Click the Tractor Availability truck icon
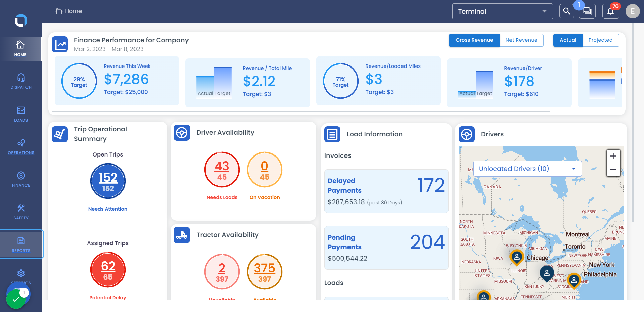Viewport: 644px width, 312px height. [x=182, y=235]
